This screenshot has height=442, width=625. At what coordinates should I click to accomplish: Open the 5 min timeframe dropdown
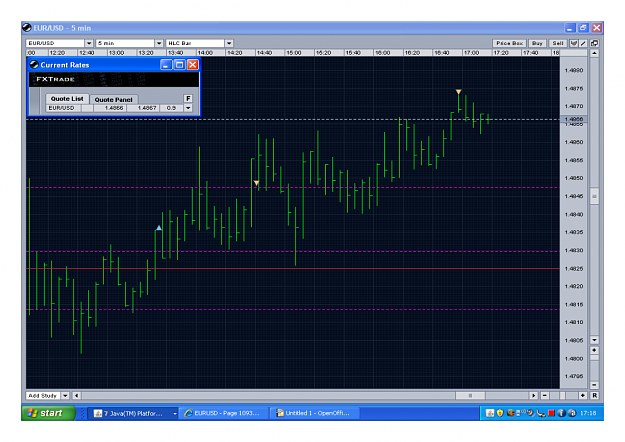(x=159, y=43)
